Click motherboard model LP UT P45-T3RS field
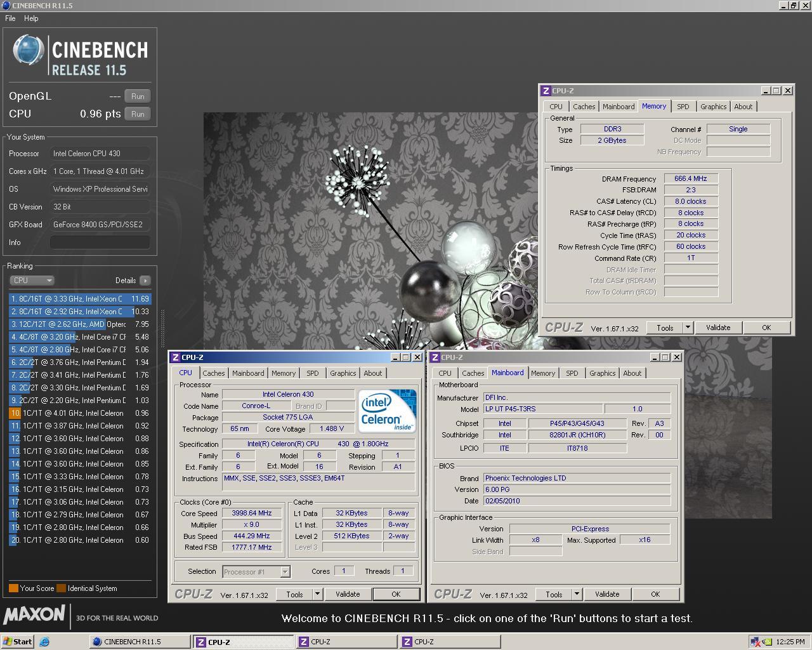The height and width of the screenshot is (650, 812). (x=542, y=409)
